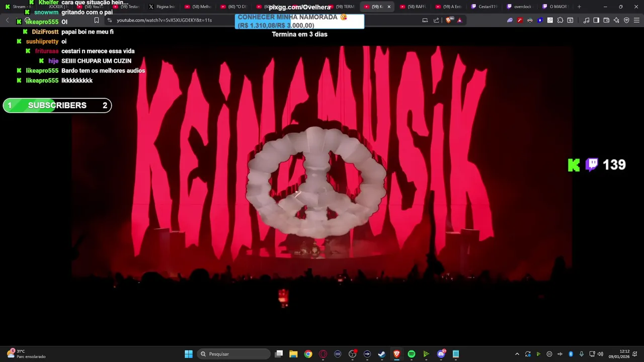Open Brave browser taskbar icon

pos(396,354)
